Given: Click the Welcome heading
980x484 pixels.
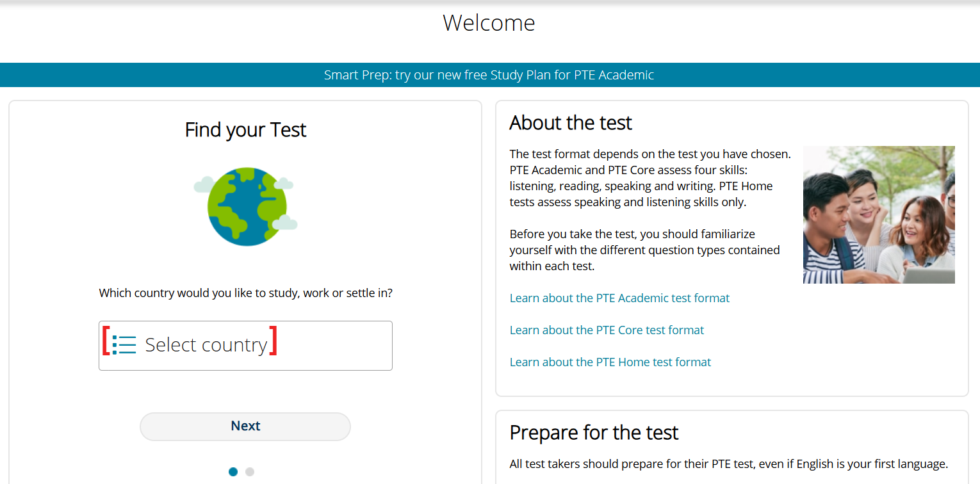Looking at the screenshot, I should [489, 23].
